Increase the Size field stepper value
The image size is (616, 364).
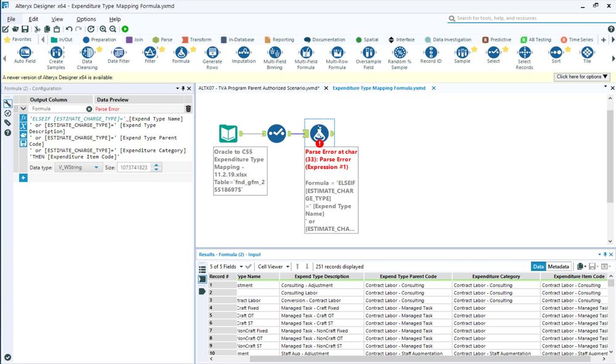click(157, 165)
